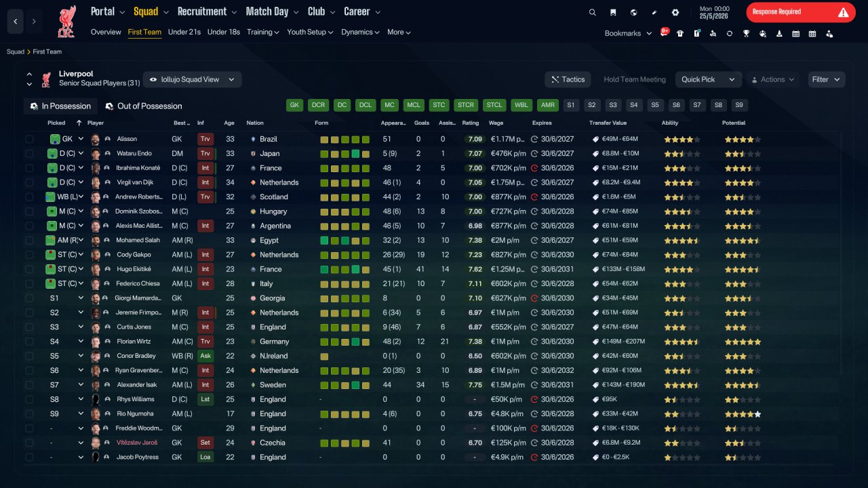Click the circular arrows bookmark icon

pos(730,33)
